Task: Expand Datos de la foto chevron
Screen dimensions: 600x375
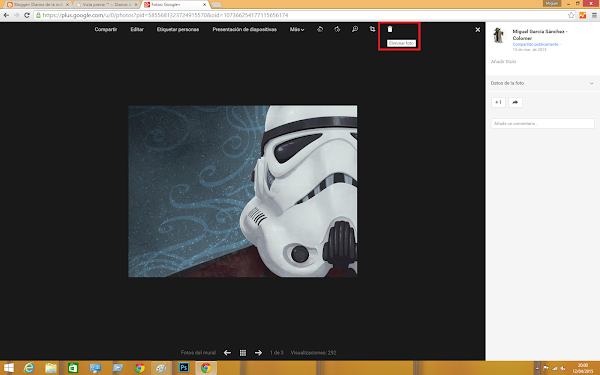Action: (x=592, y=83)
